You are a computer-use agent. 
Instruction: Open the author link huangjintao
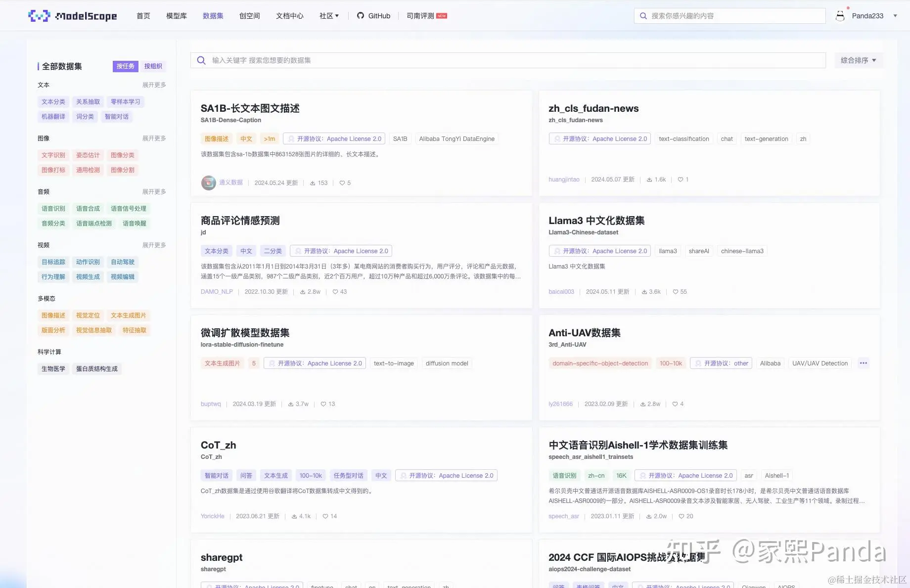point(564,180)
